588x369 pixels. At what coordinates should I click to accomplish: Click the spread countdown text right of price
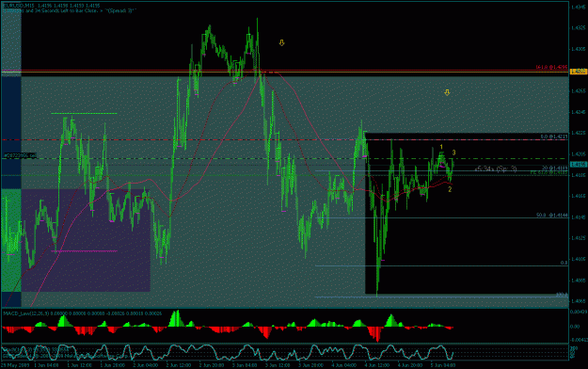tap(496, 169)
